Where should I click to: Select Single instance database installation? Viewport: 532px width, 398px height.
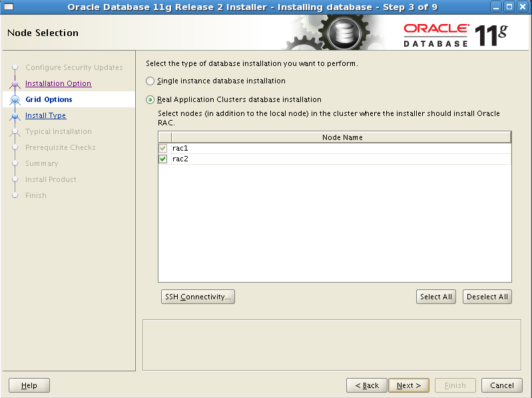(150, 81)
